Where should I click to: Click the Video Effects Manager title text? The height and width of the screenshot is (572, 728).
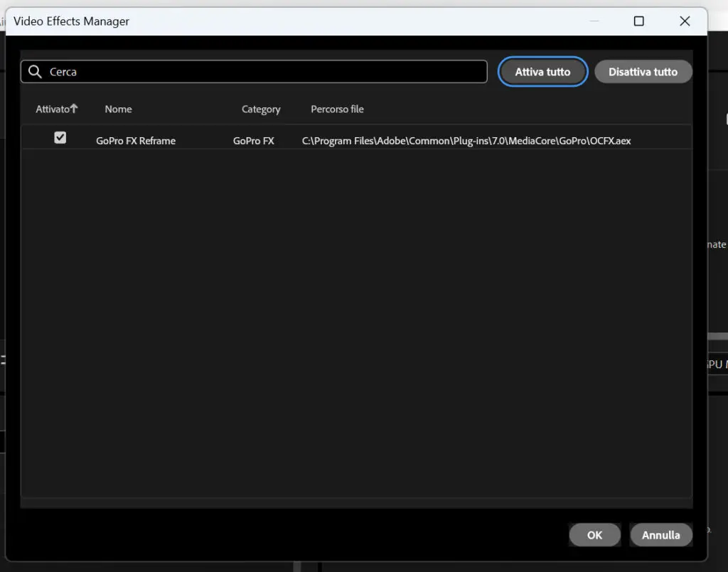pyautogui.click(x=72, y=21)
